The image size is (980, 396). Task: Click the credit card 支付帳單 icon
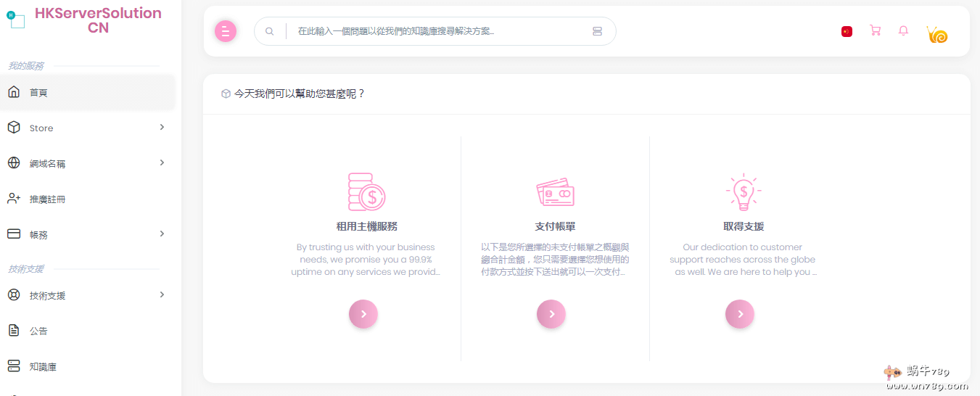tap(555, 192)
